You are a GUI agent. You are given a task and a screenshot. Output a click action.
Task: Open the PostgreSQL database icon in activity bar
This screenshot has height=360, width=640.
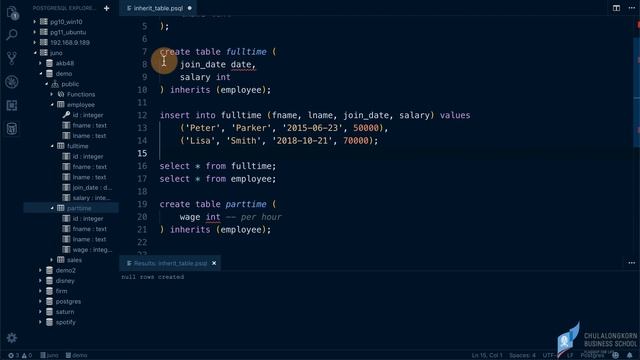[x=12, y=129]
